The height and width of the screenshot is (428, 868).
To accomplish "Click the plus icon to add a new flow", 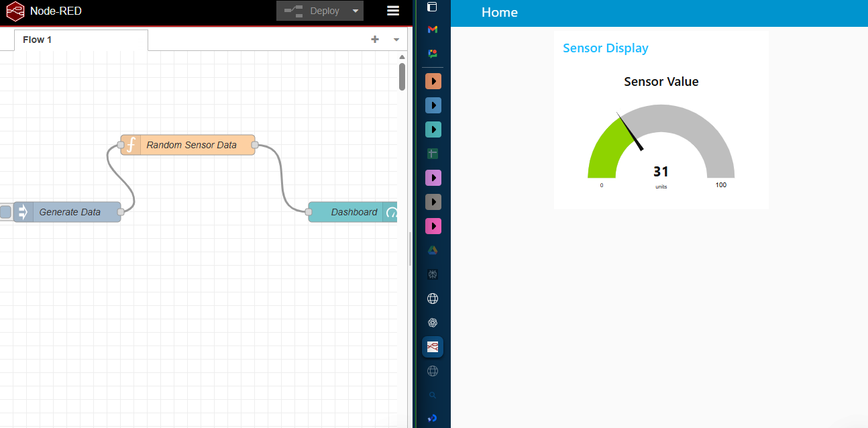I will (375, 40).
